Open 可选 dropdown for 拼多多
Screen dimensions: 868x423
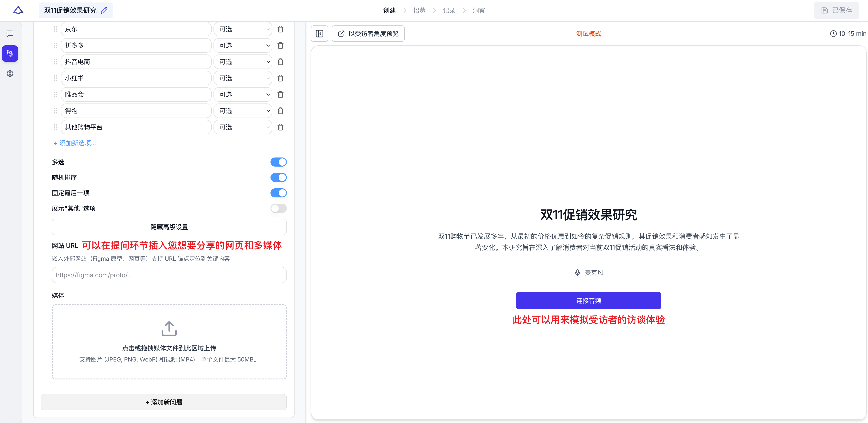(x=243, y=45)
